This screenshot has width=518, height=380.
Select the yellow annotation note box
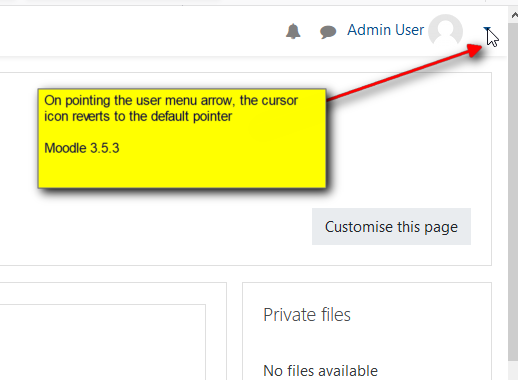[182, 138]
